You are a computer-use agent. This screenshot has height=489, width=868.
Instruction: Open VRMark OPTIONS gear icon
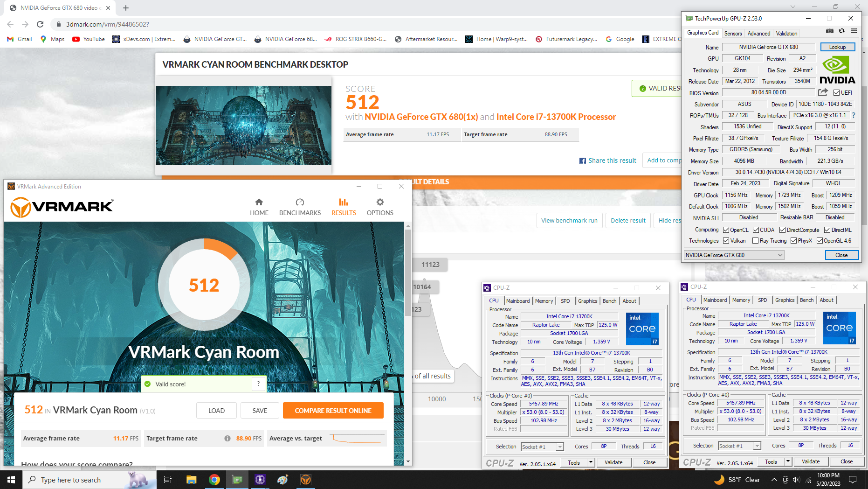380,202
